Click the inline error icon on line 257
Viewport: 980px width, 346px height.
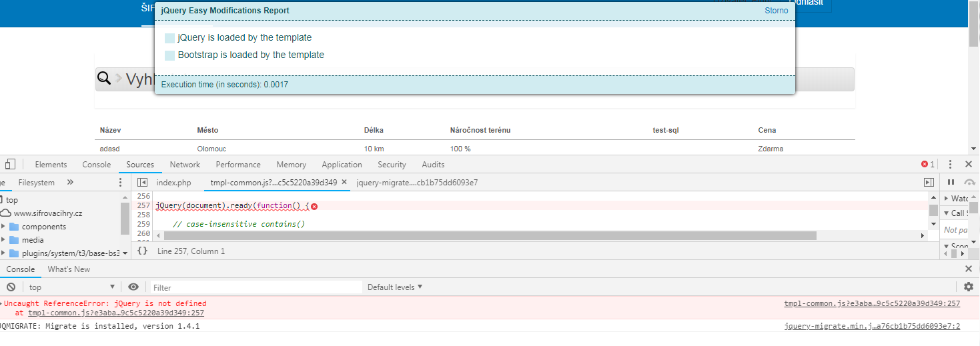[314, 206]
